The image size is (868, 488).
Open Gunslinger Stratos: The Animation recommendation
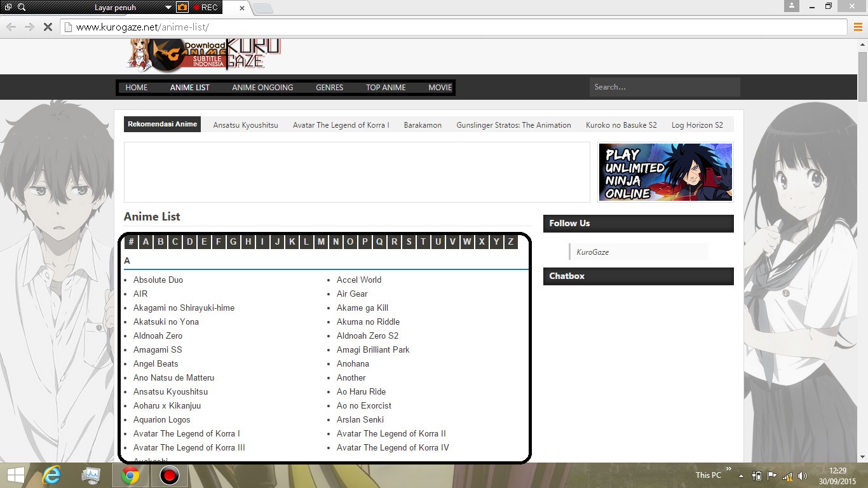point(513,125)
